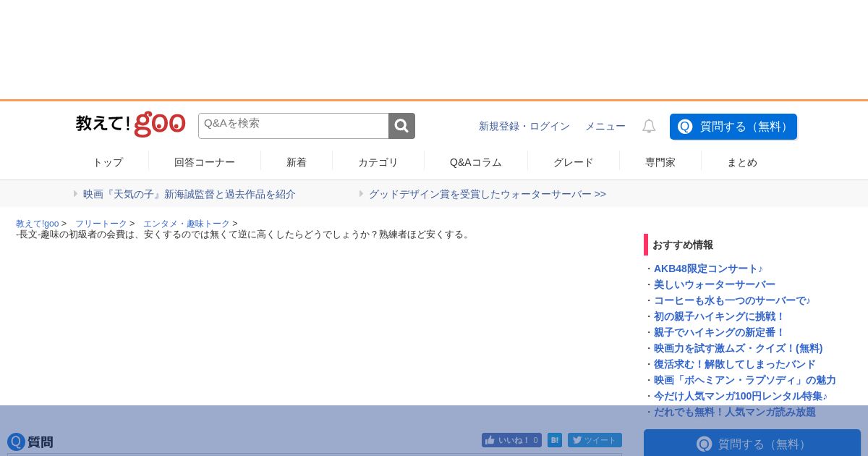Click 新規登録・ログイン link
868x456 pixels.
[524, 126]
